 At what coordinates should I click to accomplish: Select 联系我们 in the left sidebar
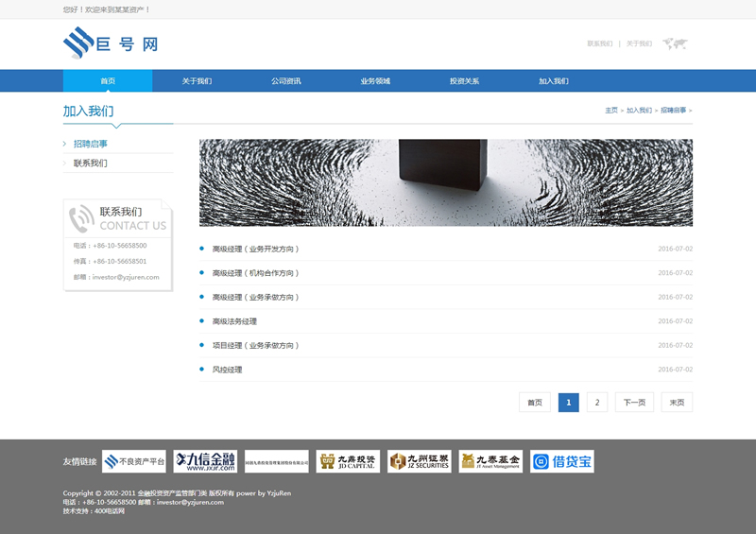[x=91, y=164]
